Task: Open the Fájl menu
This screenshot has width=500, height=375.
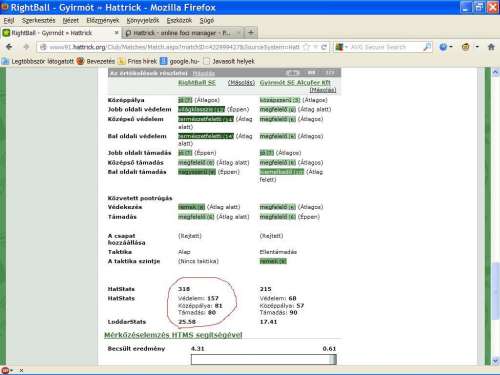Action: 9,21
